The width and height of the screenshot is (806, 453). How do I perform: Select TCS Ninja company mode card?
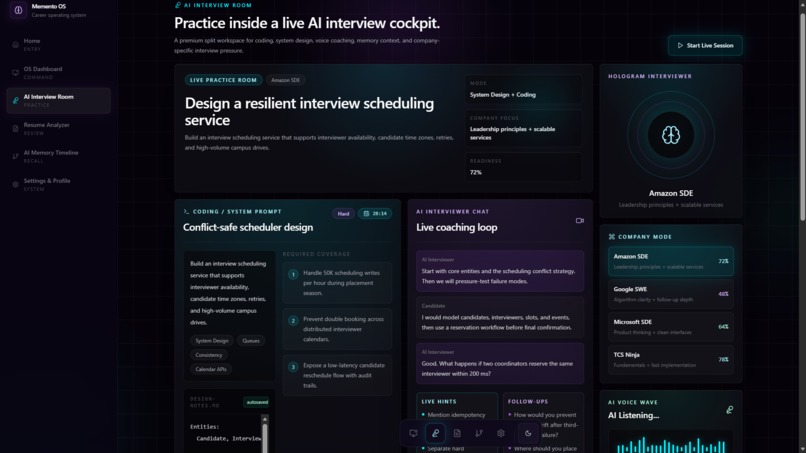(x=671, y=359)
